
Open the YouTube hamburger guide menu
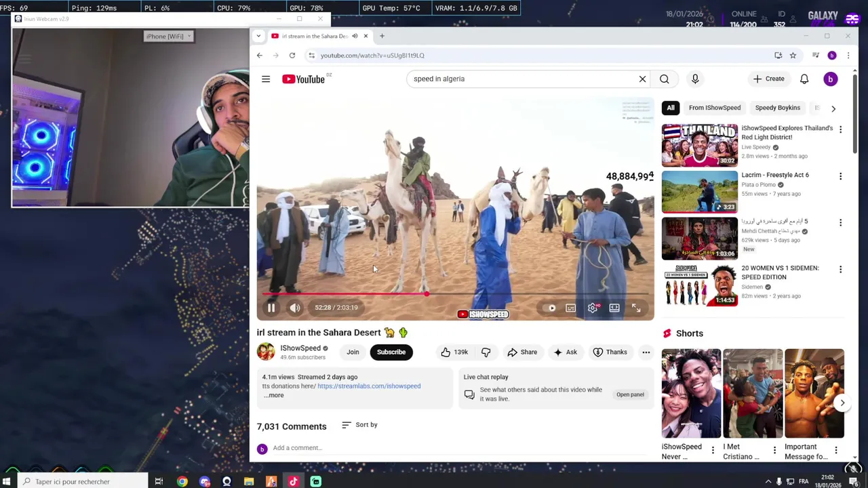click(266, 79)
